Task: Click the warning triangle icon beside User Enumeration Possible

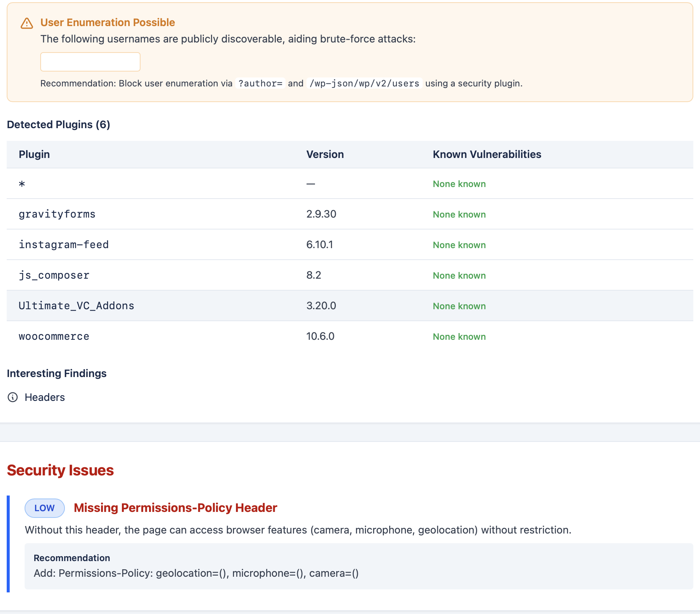Action: click(x=27, y=23)
